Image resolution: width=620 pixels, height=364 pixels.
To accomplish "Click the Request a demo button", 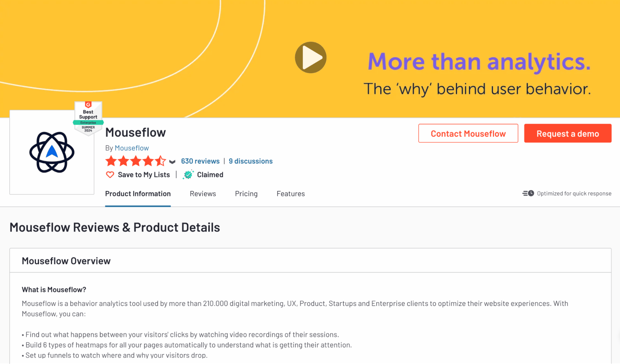I will tap(568, 133).
